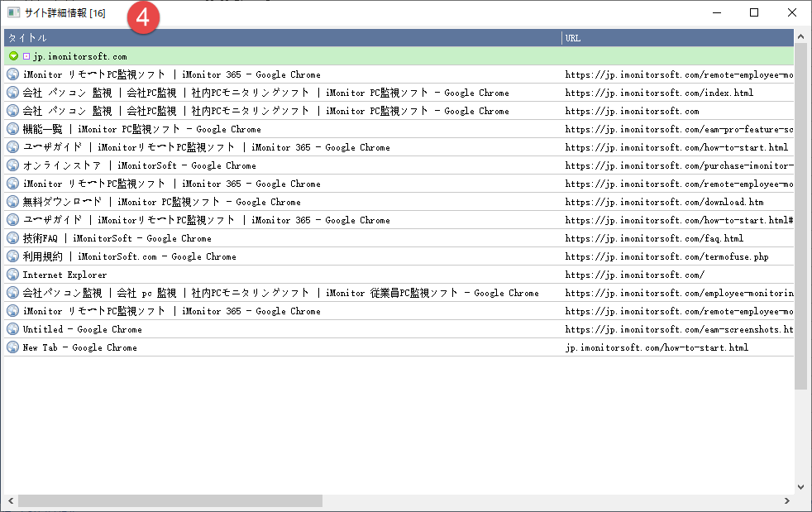
Task: Collapse the jp.imonitorsoft.com group with green arrow
Action: 13,56
